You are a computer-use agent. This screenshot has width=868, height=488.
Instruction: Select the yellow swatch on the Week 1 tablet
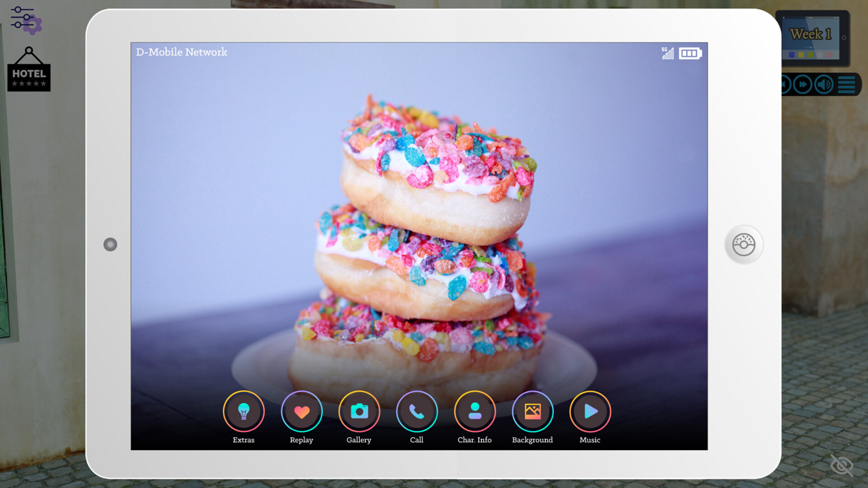pos(801,55)
